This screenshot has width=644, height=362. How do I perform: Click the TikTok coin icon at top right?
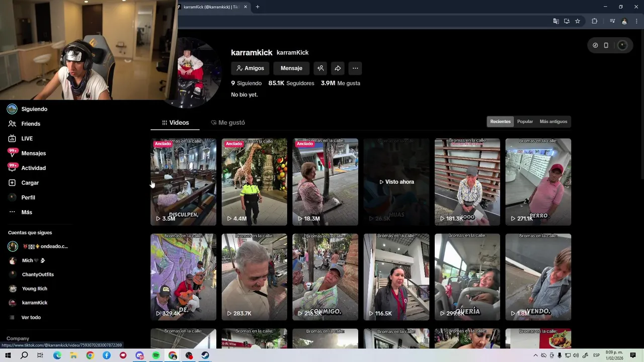(595, 45)
